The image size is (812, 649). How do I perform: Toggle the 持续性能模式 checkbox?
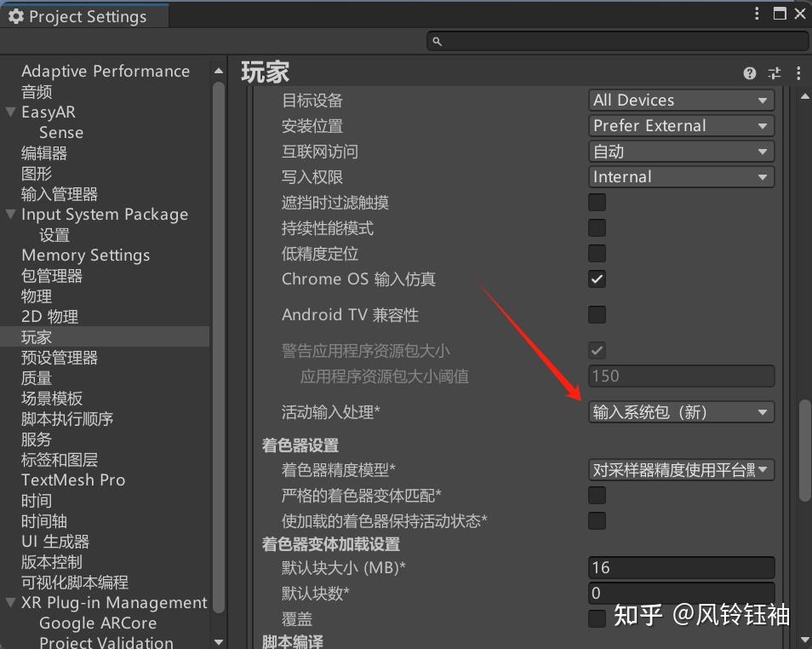pyautogui.click(x=597, y=227)
